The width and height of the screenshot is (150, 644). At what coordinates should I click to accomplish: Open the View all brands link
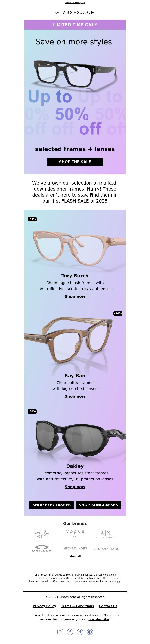pyautogui.click(x=75, y=557)
